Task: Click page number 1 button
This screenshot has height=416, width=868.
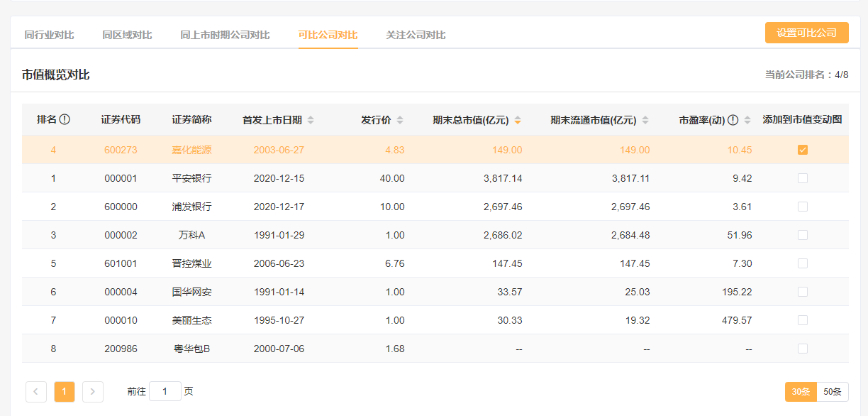Action: [65, 392]
